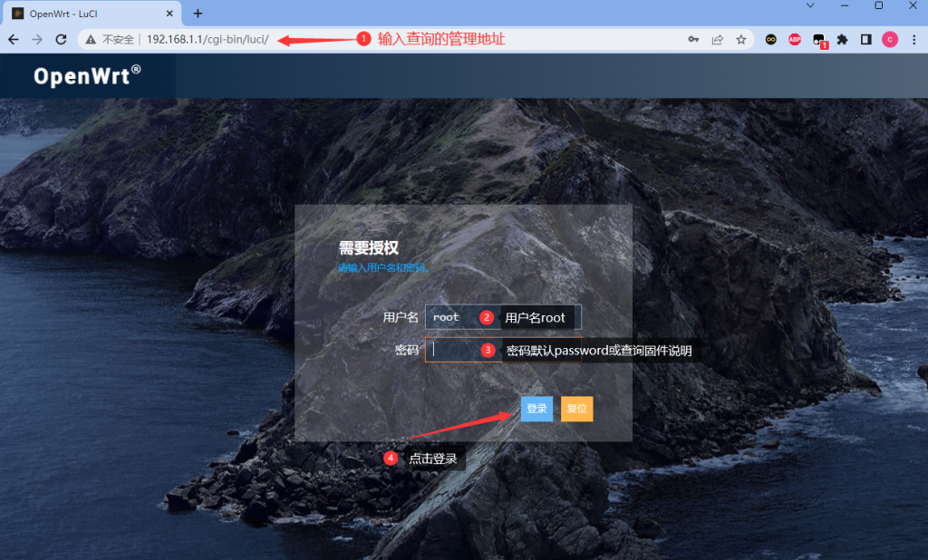Click the 用户名 label
Screen dimensions: 928x560
click(401, 317)
